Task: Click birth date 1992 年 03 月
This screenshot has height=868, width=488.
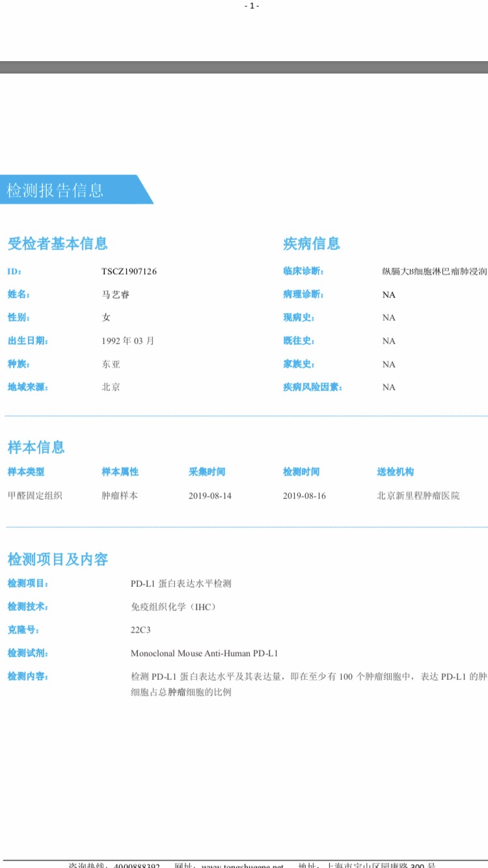Action: tap(128, 341)
